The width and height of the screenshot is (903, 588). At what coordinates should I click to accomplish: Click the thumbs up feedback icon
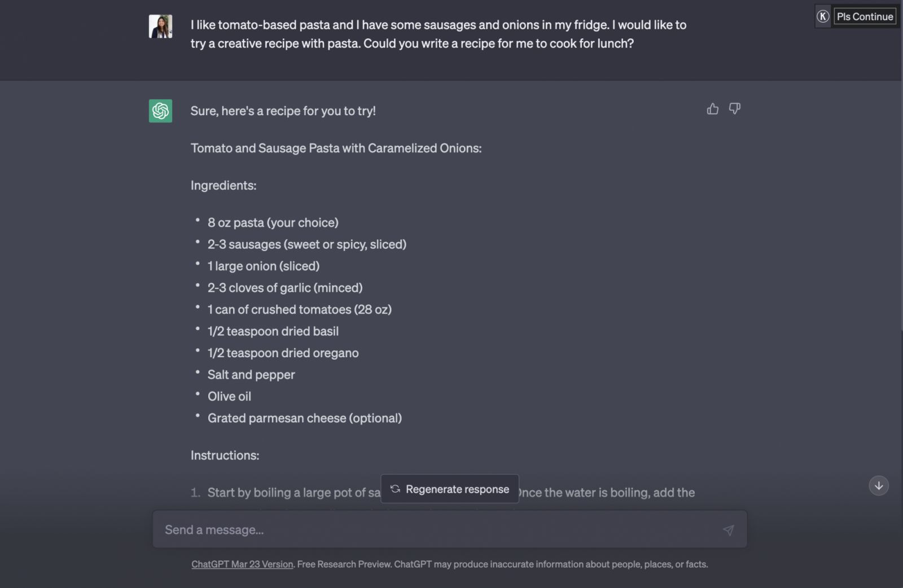click(x=713, y=109)
